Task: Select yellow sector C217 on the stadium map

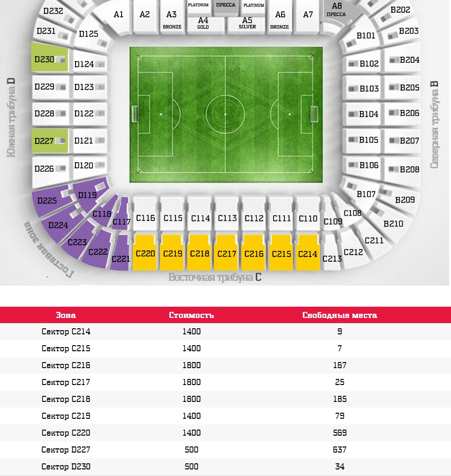Action: tap(227, 253)
